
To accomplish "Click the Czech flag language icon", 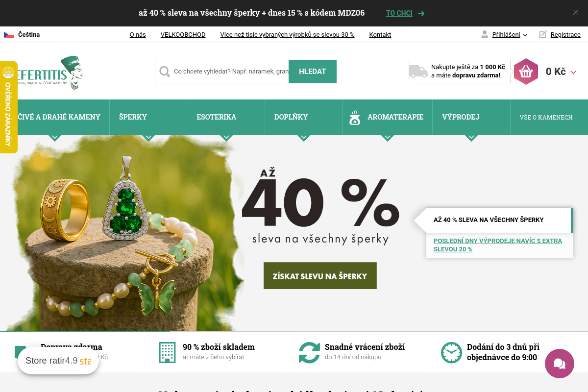I will 9,35.
